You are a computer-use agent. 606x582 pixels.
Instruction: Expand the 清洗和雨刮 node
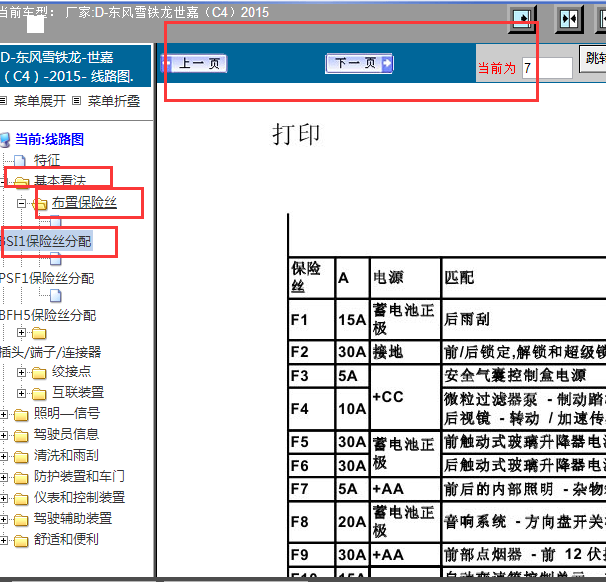3,456
